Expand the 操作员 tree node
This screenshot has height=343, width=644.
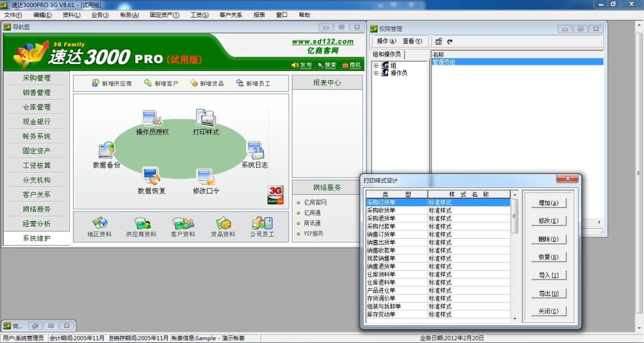pos(376,73)
